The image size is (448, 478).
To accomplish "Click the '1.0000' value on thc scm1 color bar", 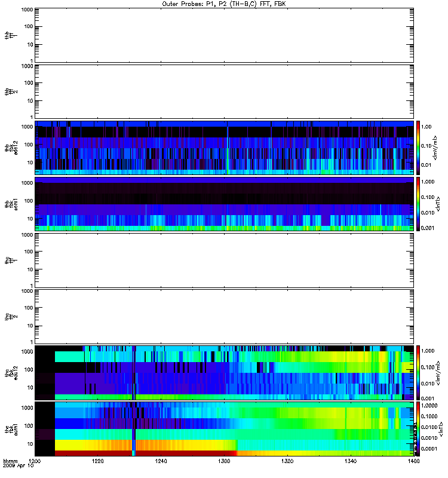I will point(429,406).
